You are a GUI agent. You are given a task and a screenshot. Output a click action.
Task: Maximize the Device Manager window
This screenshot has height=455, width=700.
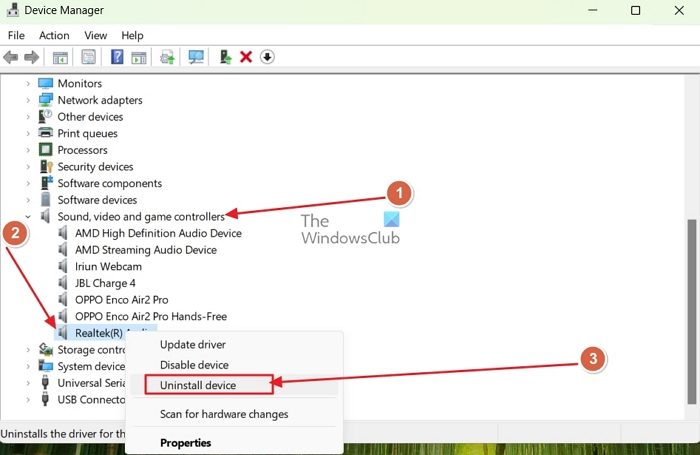click(x=635, y=10)
